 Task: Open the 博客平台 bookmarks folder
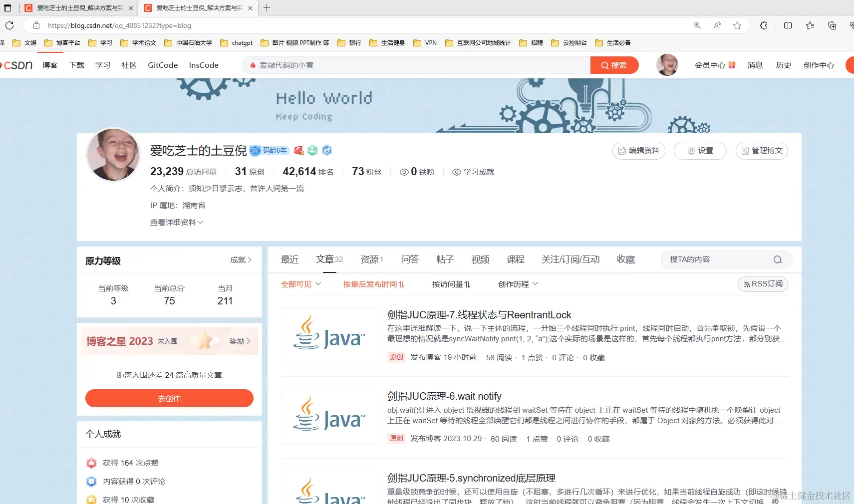point(62,43)
